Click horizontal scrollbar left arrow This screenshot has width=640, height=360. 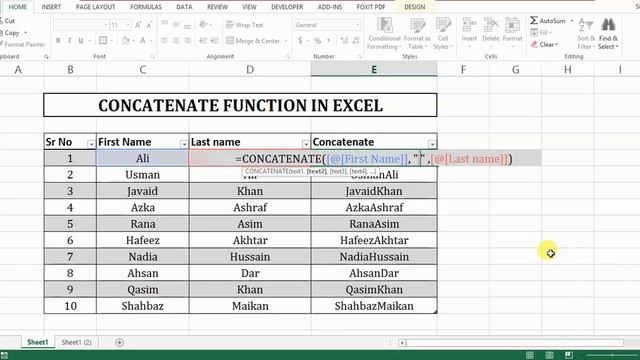tap(402, 342)
